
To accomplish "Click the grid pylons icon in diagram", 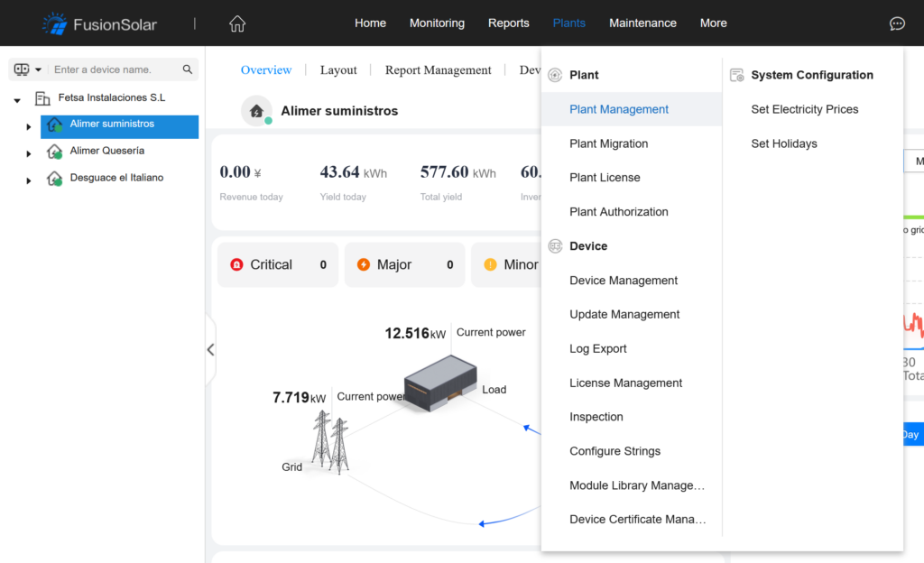I will 329,442.
